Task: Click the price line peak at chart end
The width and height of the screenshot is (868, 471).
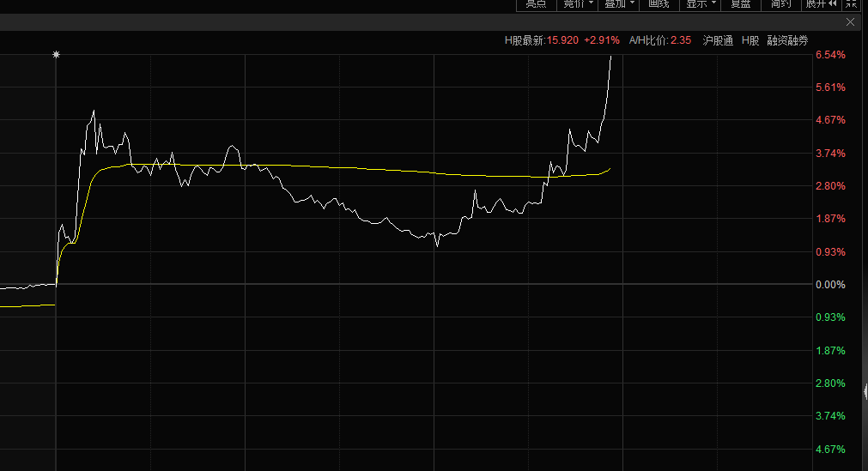Action: 610,57
